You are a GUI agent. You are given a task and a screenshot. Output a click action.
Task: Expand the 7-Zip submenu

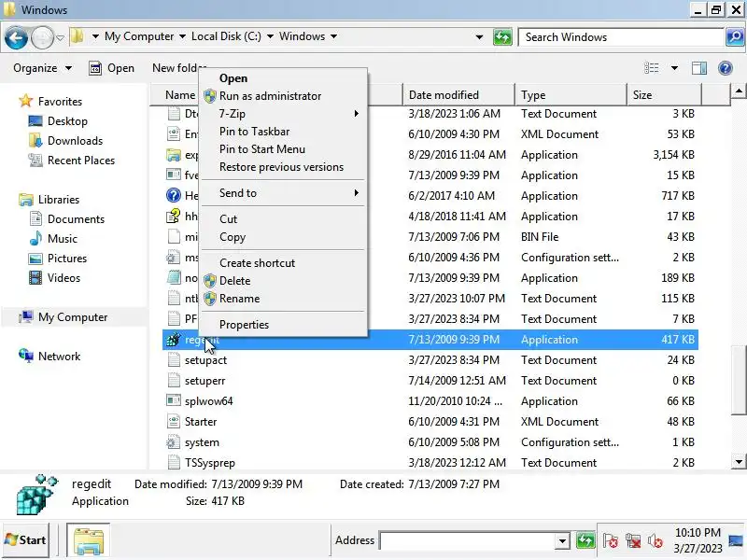283,114
